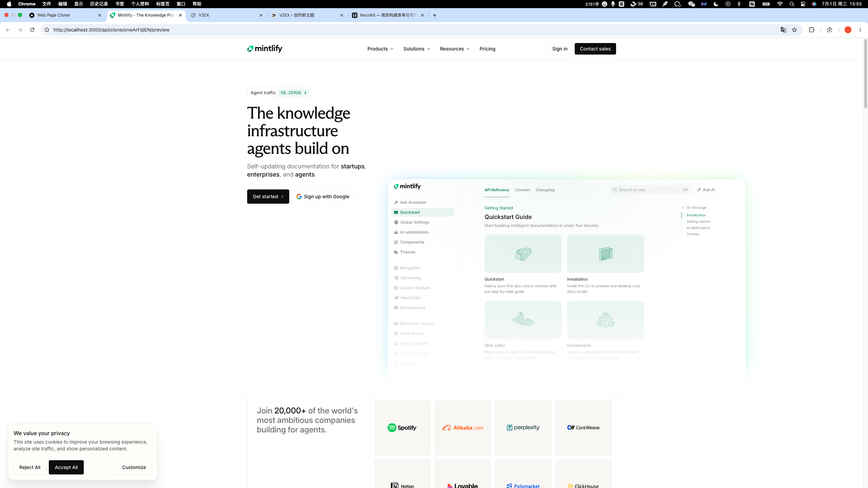Open the Wi-Fi menu bar icon
This screenshot has width=868, height=488.
[x=780, y=4]
